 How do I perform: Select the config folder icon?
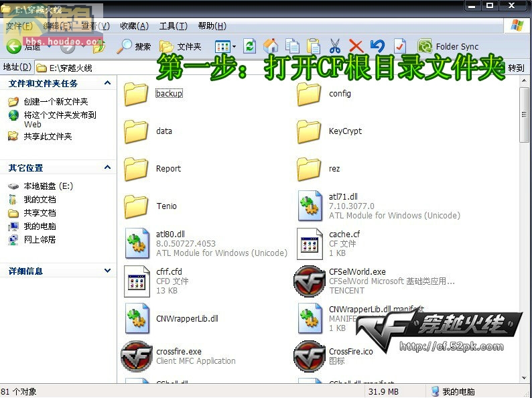[309, 94]
